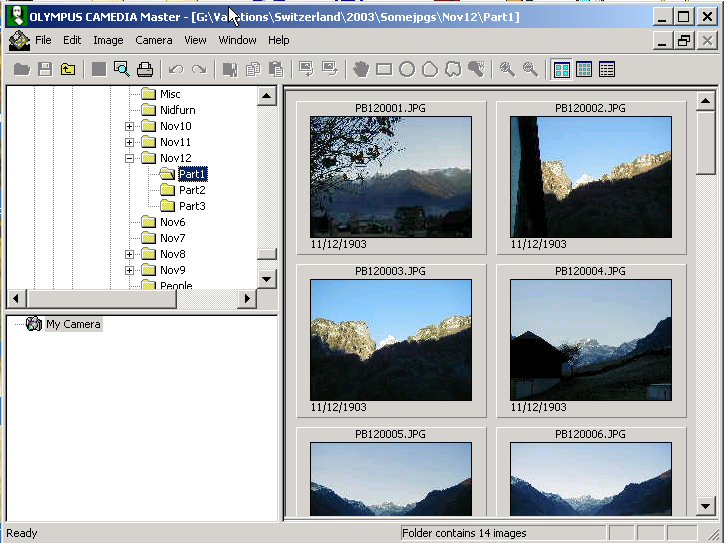Select the Nidfurn folder in the tree

click(179, 110)
